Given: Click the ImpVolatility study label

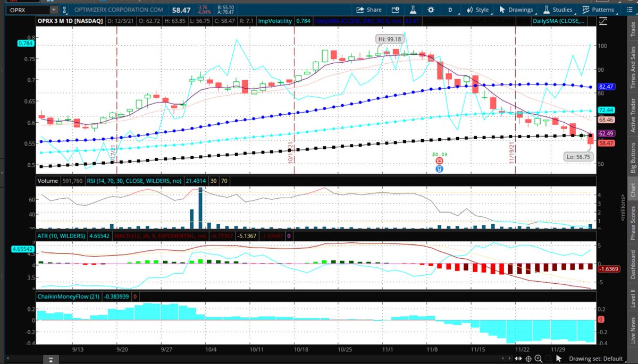Looking at the screenshot, I should click(275, 22).
